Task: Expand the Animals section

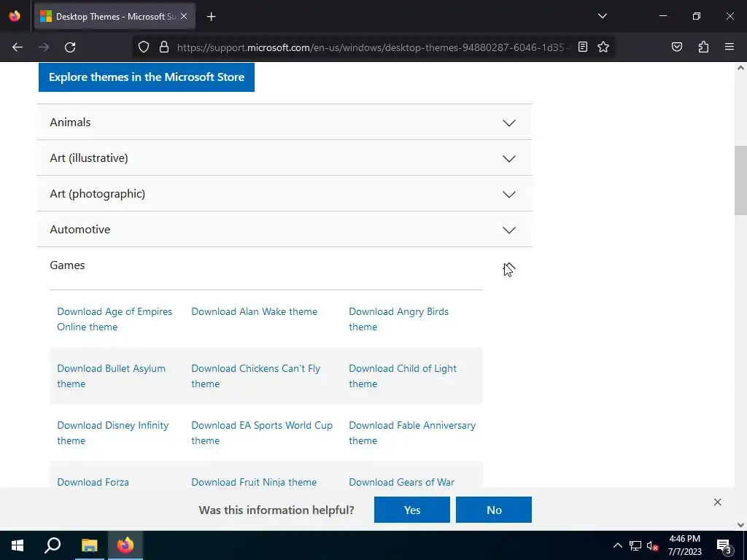Action: pos(285,122)
